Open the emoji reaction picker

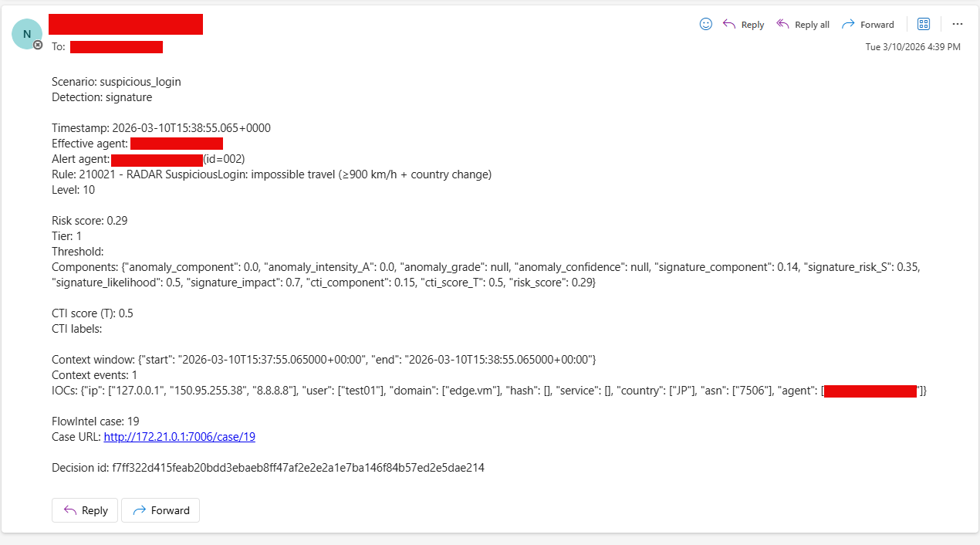tap(705, 24)
